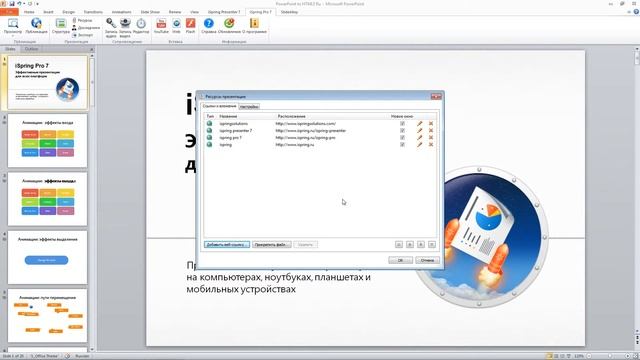
Task: Click the Прикрепить файл button
Action: [271, 244]
